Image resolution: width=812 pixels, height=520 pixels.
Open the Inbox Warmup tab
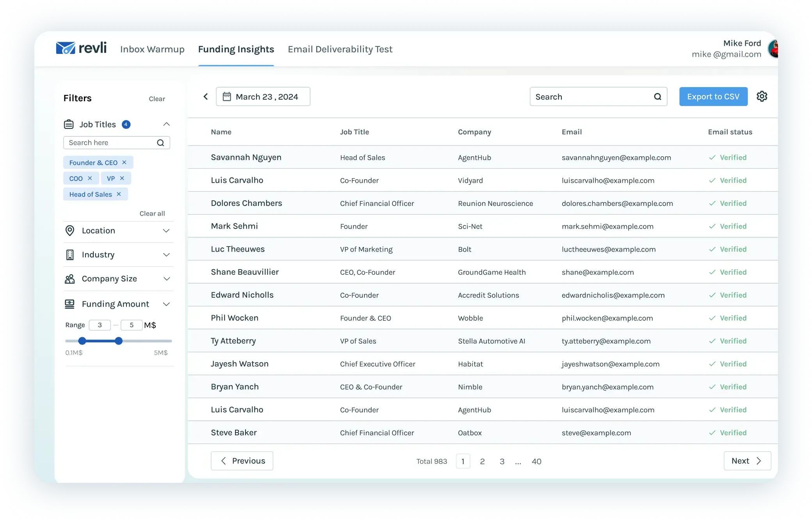point(152,49)
